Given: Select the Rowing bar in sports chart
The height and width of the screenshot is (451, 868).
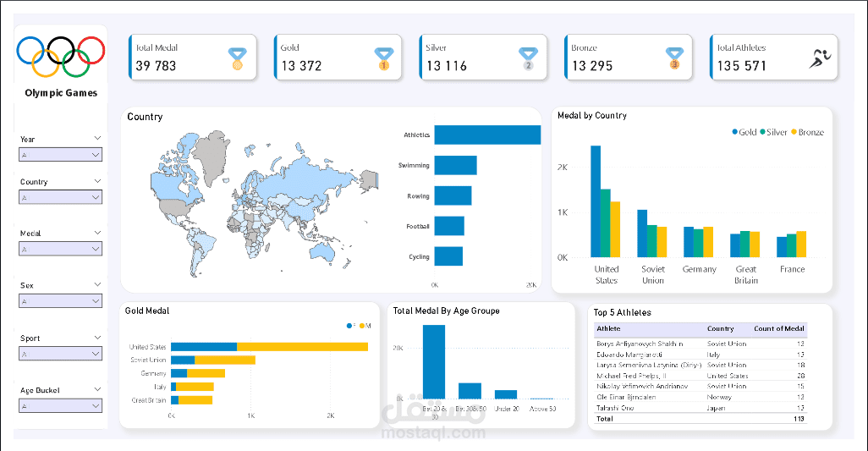Looking at the screenshot, I should tap(453, 196).
